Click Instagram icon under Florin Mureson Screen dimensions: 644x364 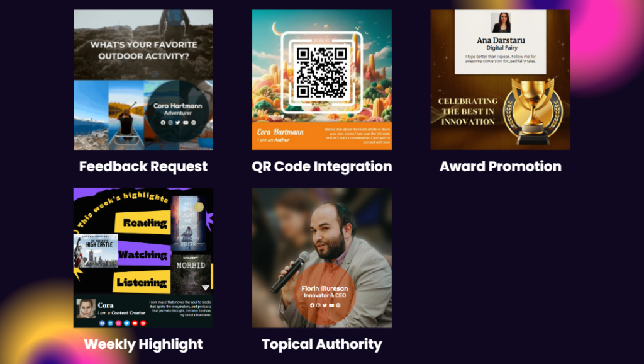pos(318,305)
